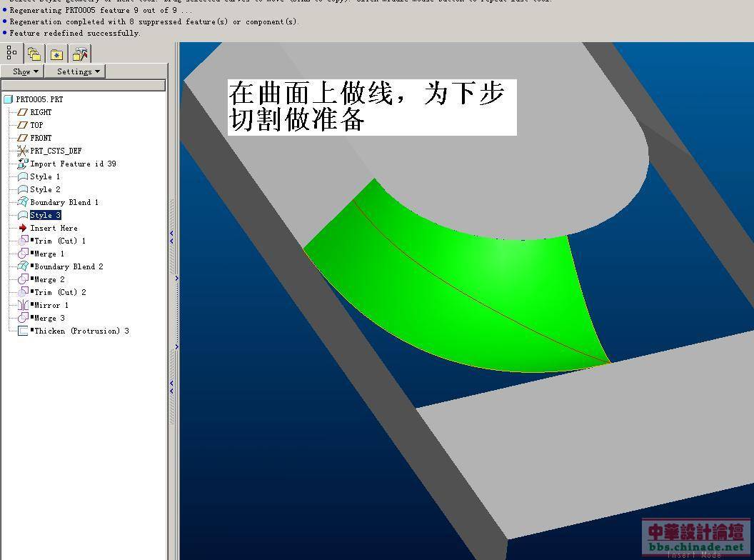The height and width of the screenshot is (560, 754).
Task: Click the Trim (Cut) 1 icon
Action: tap(23, 241)
